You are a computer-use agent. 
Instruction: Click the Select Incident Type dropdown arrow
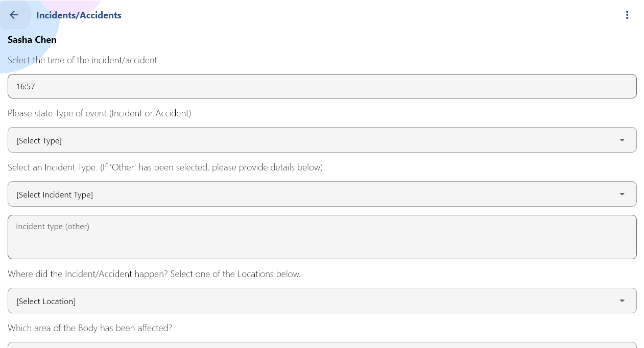click(622, 194)
